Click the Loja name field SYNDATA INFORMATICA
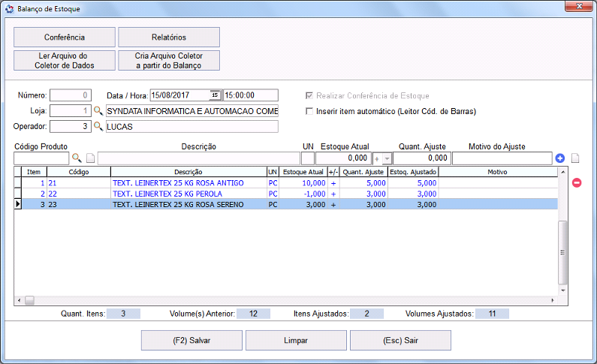The height and width of the screenshot is (364, 597). (x=192, y=110)
